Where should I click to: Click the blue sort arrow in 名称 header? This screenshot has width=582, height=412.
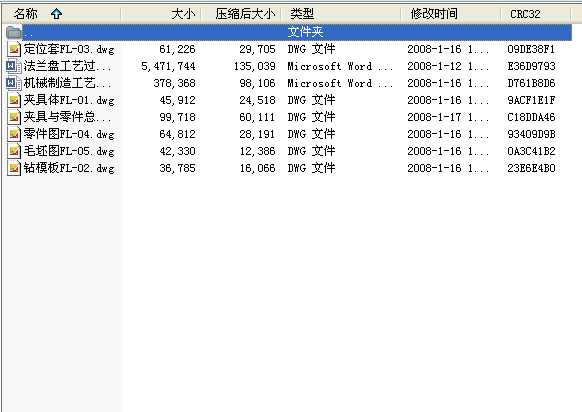(56, 14)
